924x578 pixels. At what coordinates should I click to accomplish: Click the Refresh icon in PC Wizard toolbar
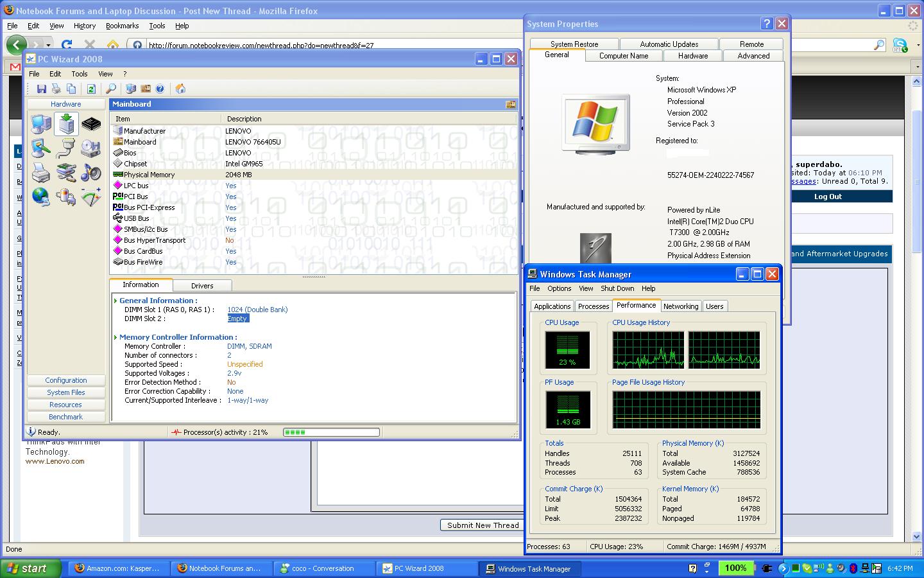[91, 89]
